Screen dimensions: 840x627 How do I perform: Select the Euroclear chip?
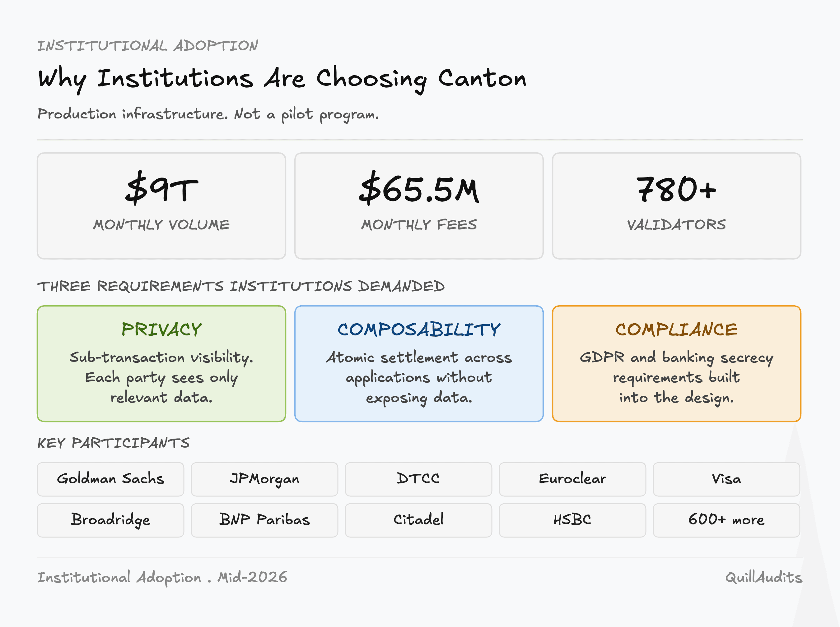[573, 479]
